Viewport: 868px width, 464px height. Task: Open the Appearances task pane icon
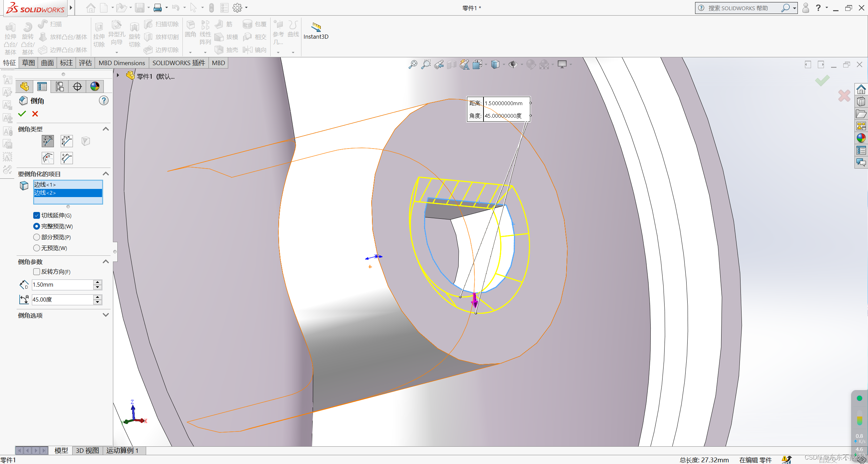[x=861, y=138]
